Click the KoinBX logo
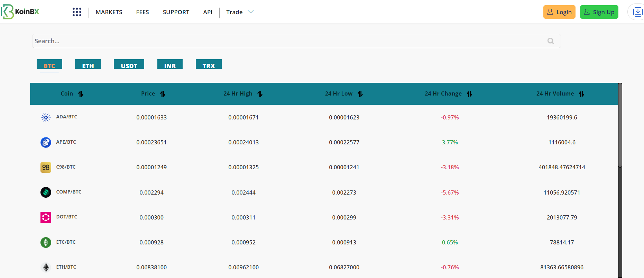This screenshot has height=278, width=644. (x=20, y=12)
